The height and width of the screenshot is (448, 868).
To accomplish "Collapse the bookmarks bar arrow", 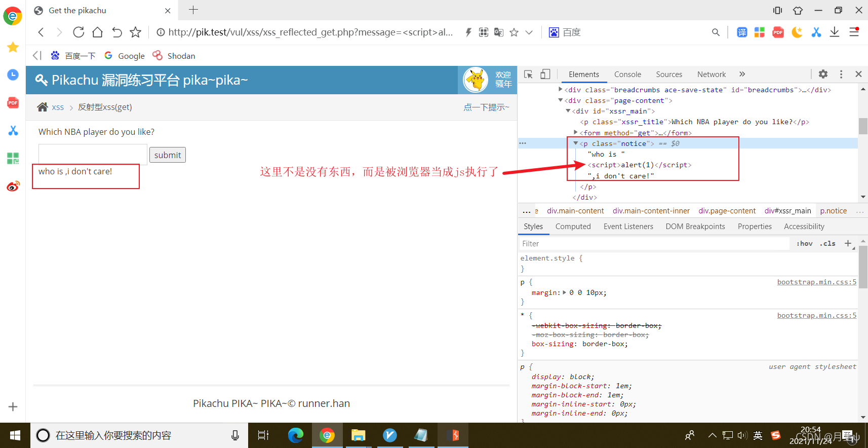I will [37, 55].
